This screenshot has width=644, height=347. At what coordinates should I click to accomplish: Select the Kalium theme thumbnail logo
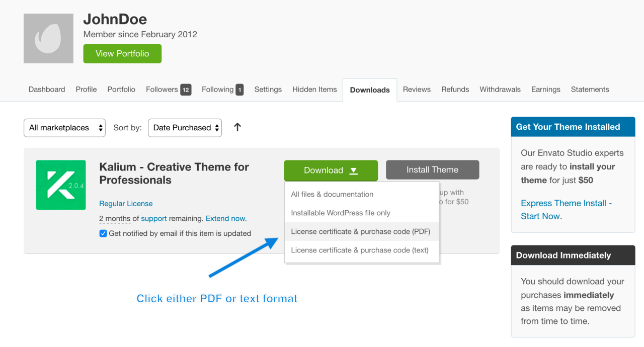coord(61,185)
